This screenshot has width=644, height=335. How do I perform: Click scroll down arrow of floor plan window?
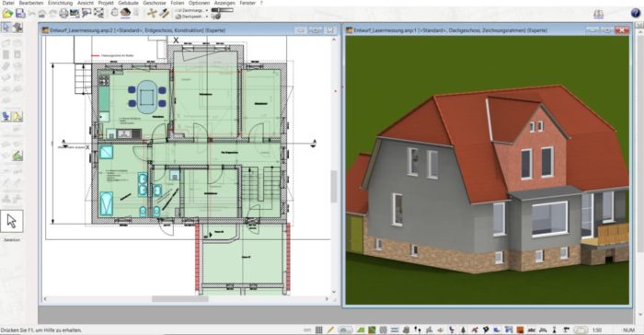pos(334,292)
